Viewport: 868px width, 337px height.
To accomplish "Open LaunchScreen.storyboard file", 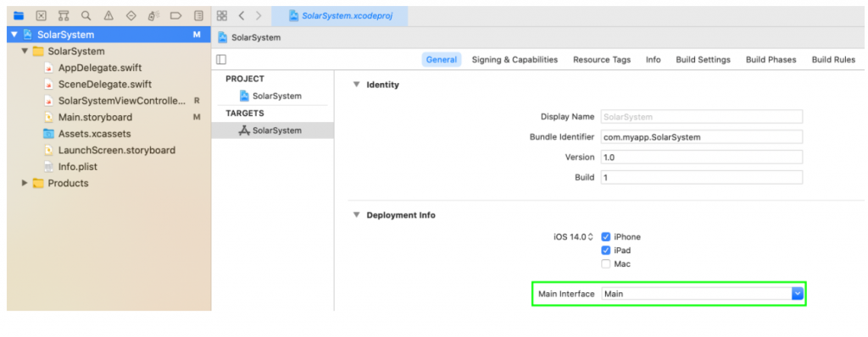I will [117, 150].
